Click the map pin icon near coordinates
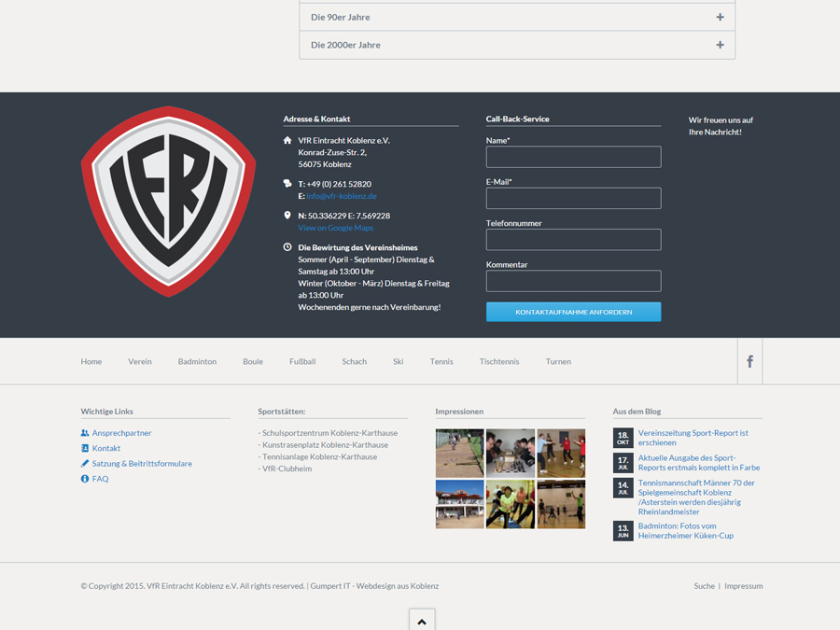 coord(287,216)
